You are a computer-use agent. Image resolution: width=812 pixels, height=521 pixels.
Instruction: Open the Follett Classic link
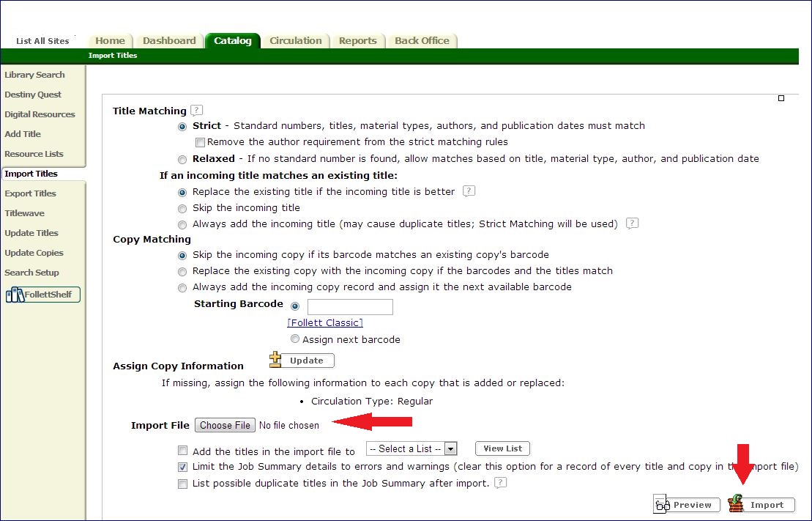[325, 322]
